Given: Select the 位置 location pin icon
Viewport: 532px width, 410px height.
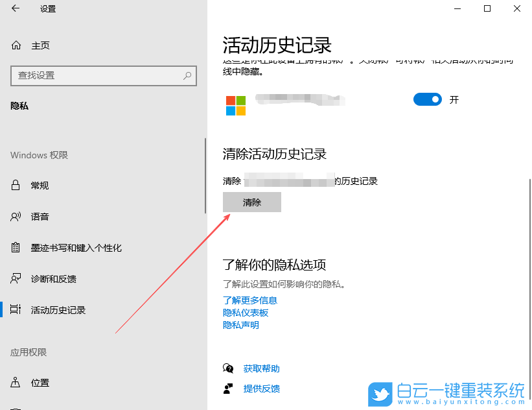Looking at the screenshot, I should pyautogui.click(x=15, y=383).
